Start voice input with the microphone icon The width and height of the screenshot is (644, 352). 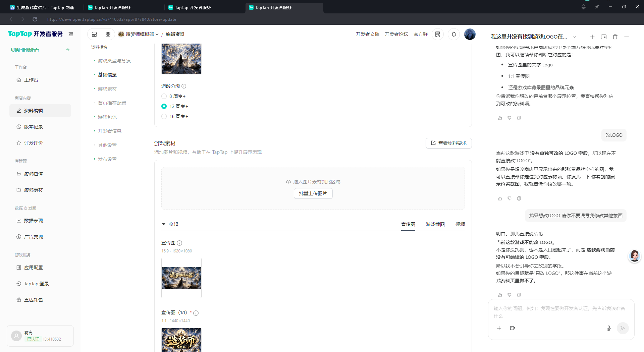pos(609,328)
